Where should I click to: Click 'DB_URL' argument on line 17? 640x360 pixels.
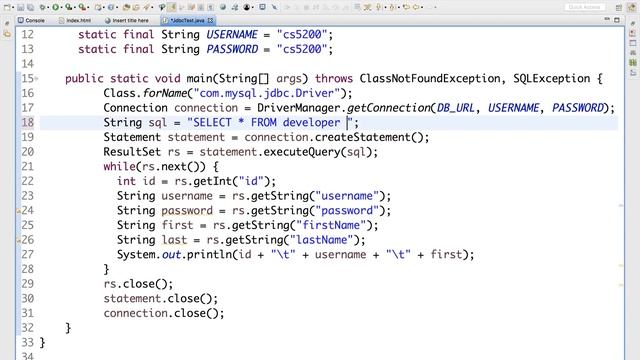[456, 108]
